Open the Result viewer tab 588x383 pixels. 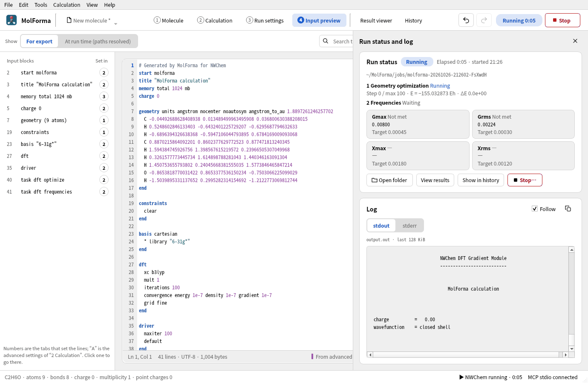click(376, 20)
